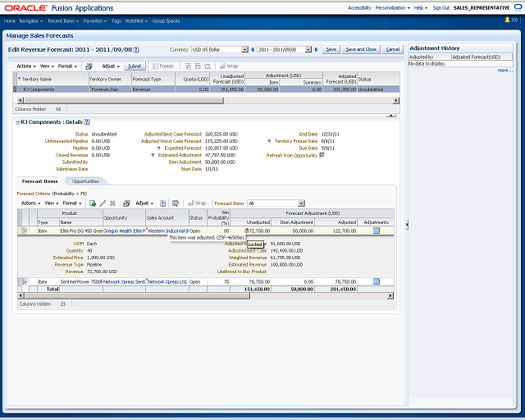Open View menu in territory toolbar
Image resolution: width=525 pixels, height=420 pixels.
tap(47, 66)
